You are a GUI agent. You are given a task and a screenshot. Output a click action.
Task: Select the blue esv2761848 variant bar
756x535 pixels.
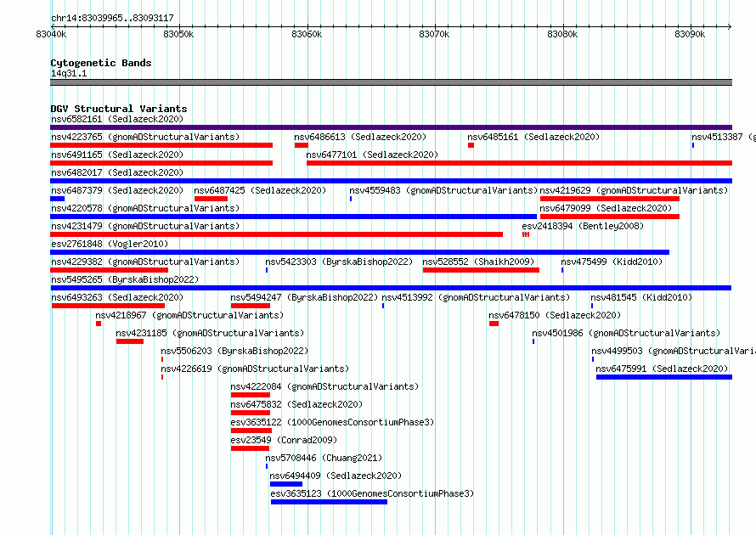click(359, 252)
